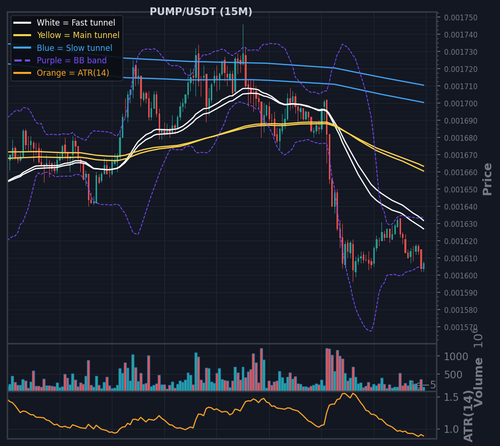This screenshot has height=446, width=500.
Task: Click the 0.001620 price axis label
Action: (x=461, y=241)
